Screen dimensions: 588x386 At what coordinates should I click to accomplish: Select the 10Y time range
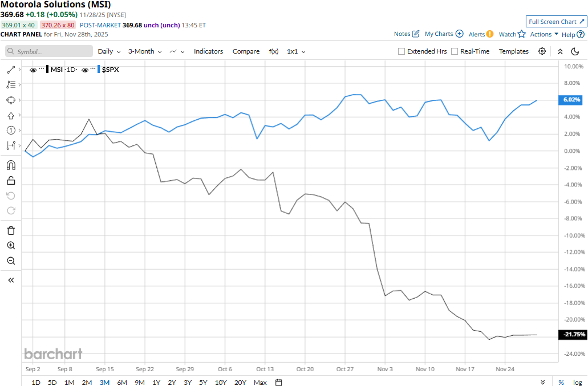tap(221, 382)
